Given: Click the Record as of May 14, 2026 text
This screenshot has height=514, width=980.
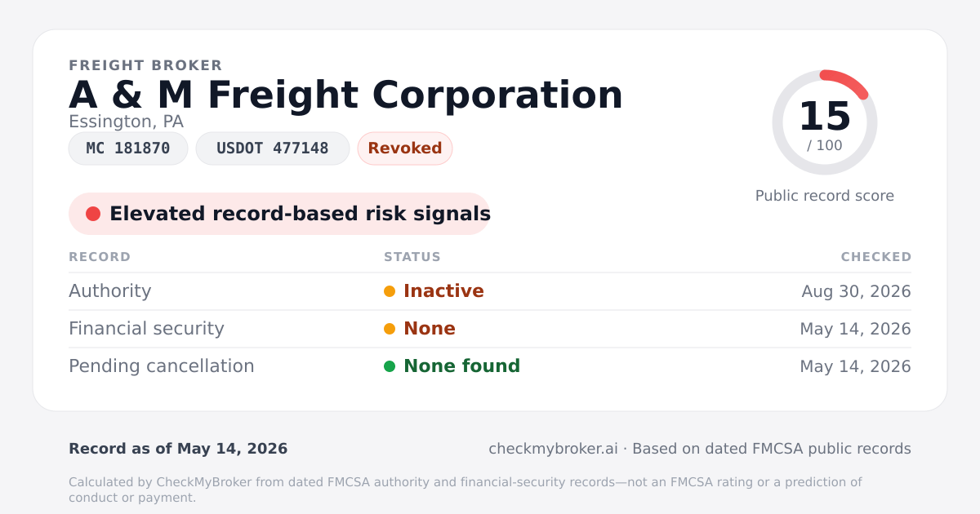Looking at the screenshot, I should [178, 449].
